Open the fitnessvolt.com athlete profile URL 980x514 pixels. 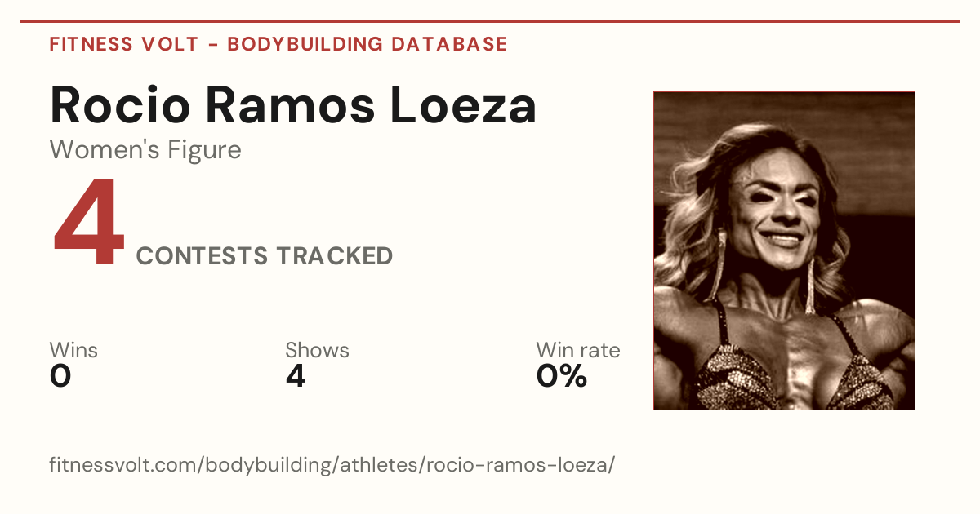[x=332, y=466]
